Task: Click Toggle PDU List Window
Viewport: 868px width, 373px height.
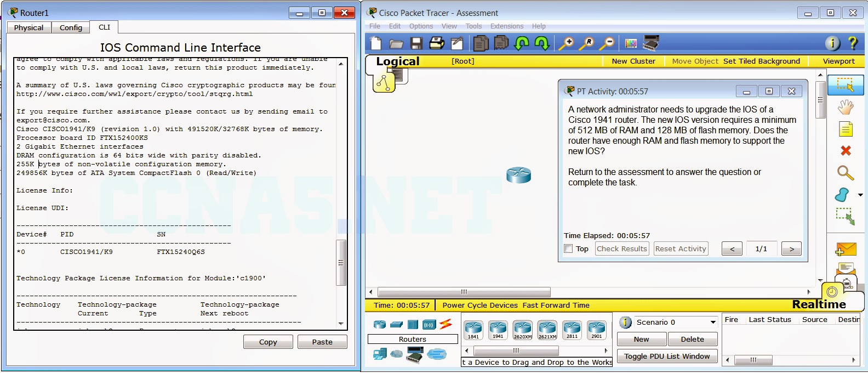Action: (667, 356)
